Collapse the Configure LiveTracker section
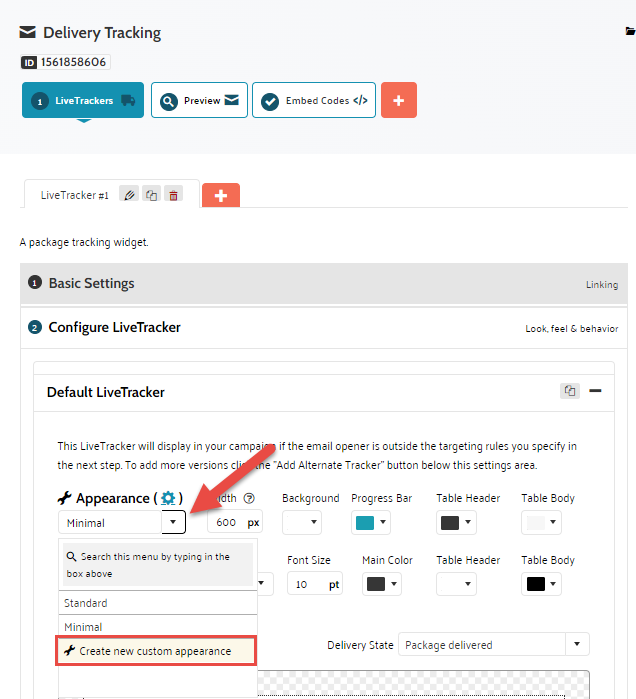The image size is (636, 699). (x=324, y=328)
